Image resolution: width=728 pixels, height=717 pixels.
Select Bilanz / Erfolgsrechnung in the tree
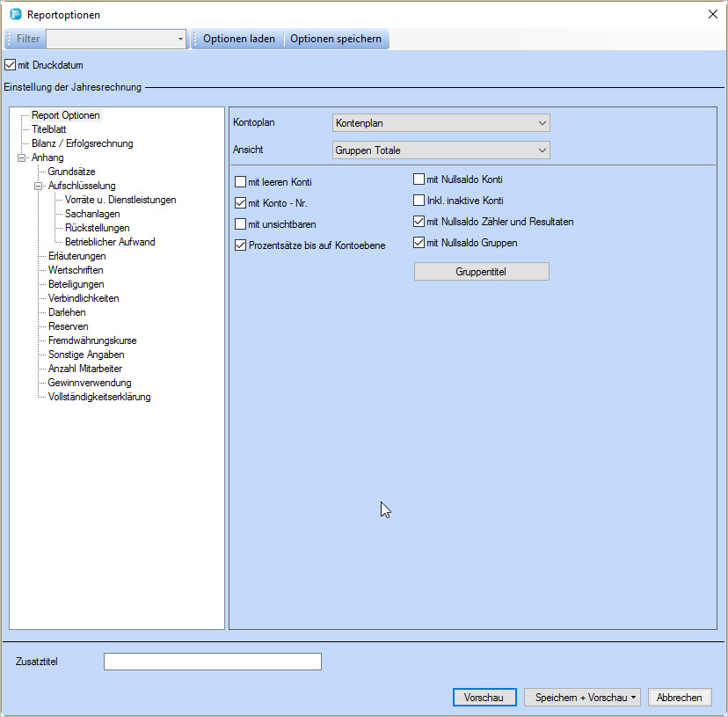(x=82, y=143)
